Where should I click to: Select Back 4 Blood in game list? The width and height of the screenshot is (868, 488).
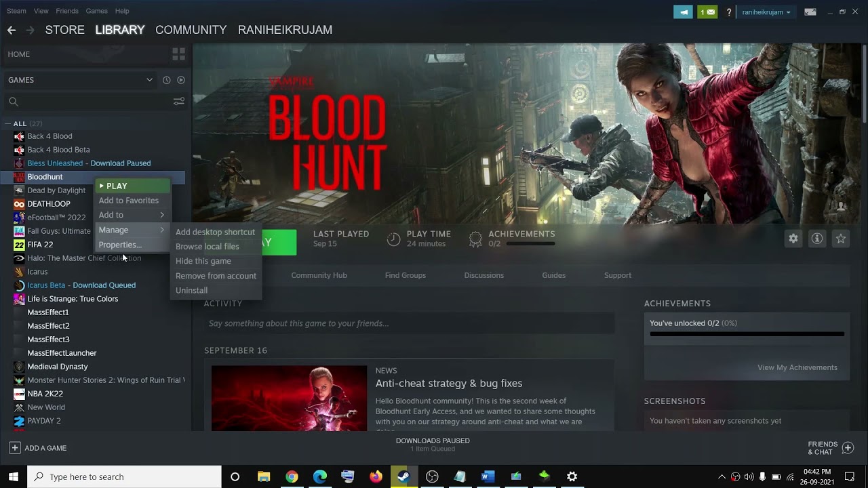click(50, 136)
